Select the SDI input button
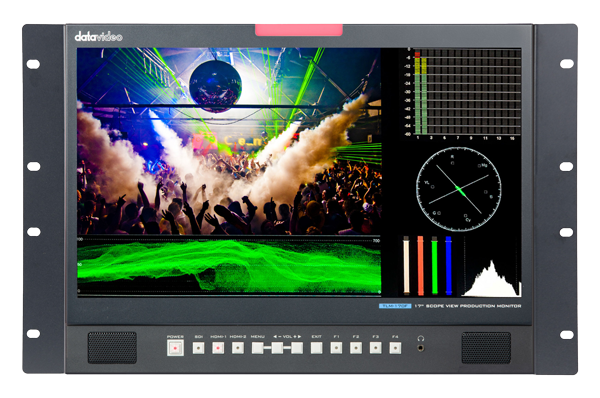 coord(199,348)
